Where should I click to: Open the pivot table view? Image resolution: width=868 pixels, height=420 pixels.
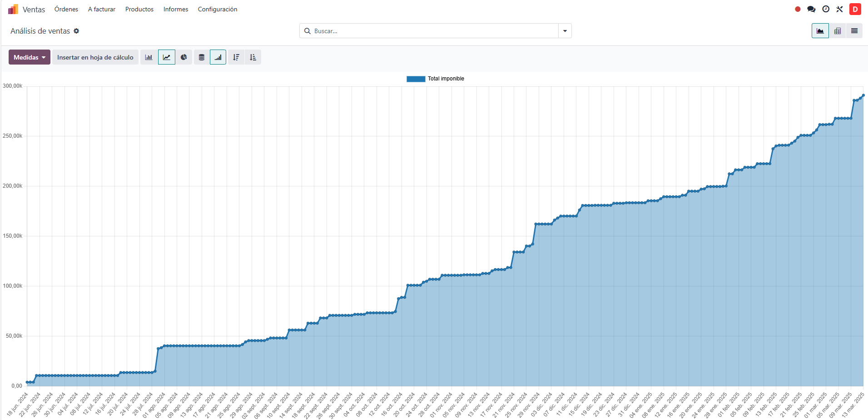click(x=838, y=31)
